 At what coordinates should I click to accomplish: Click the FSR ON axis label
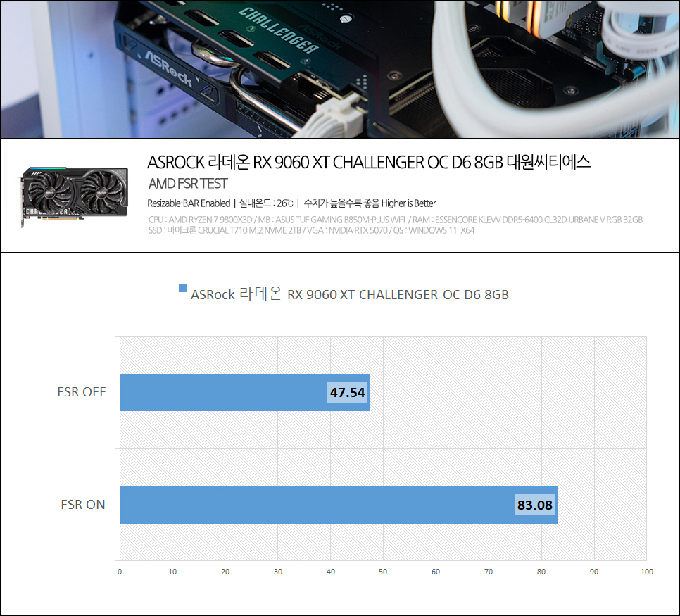(x=83, y=505)
